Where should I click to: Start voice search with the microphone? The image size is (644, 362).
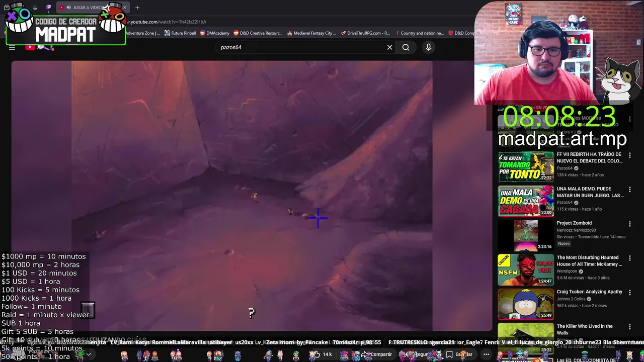tap(429, 47)
